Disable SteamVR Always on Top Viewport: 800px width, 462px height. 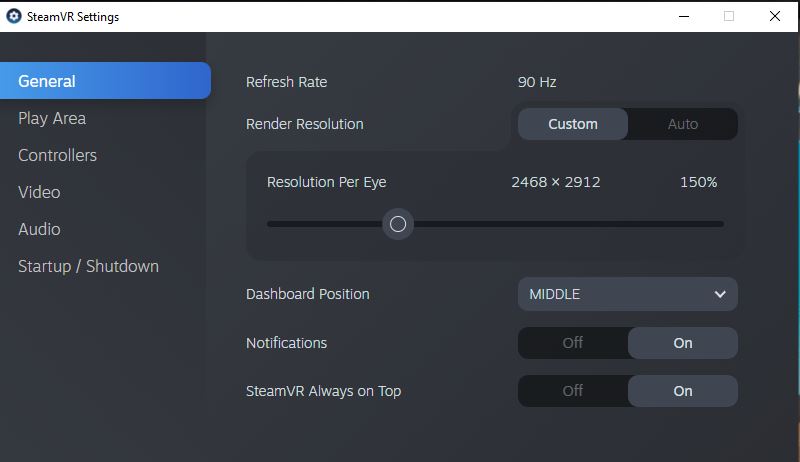tap(573, 391)
